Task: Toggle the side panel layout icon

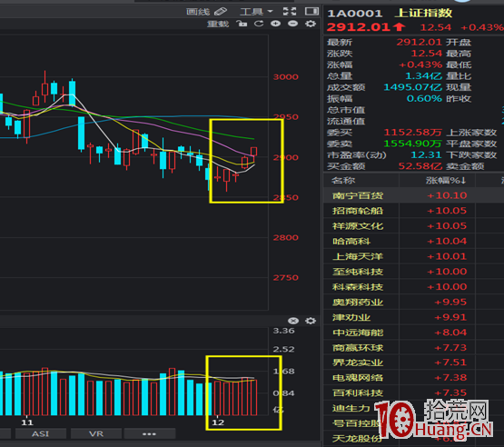Action: point(311,12)
